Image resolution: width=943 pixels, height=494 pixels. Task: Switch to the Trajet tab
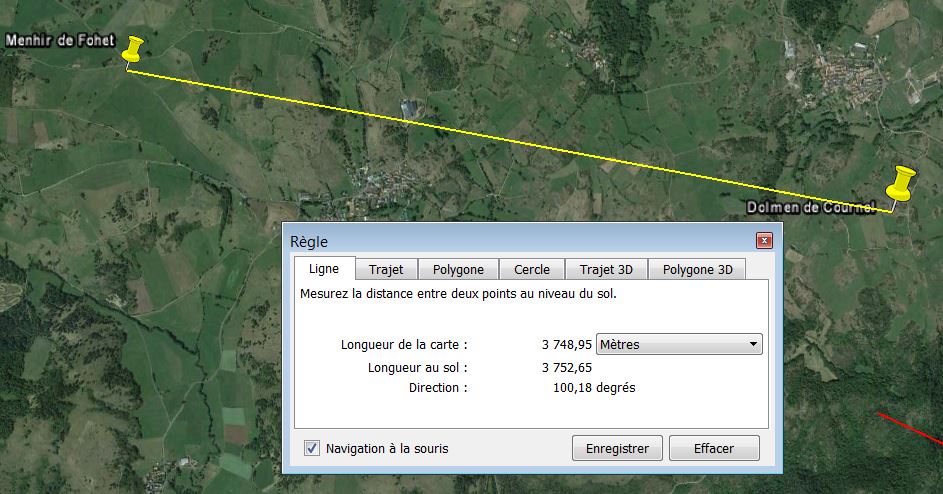pos(385,270)
